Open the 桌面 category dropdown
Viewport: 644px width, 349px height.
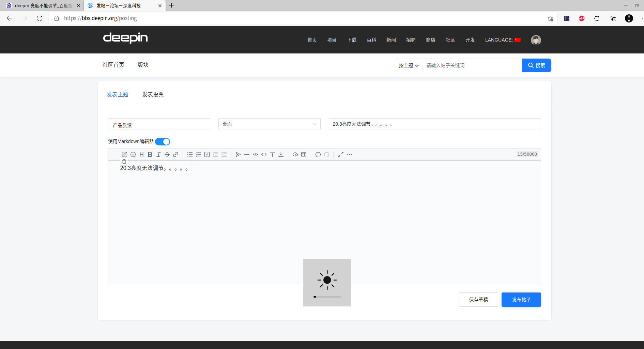tap(269, 124)
